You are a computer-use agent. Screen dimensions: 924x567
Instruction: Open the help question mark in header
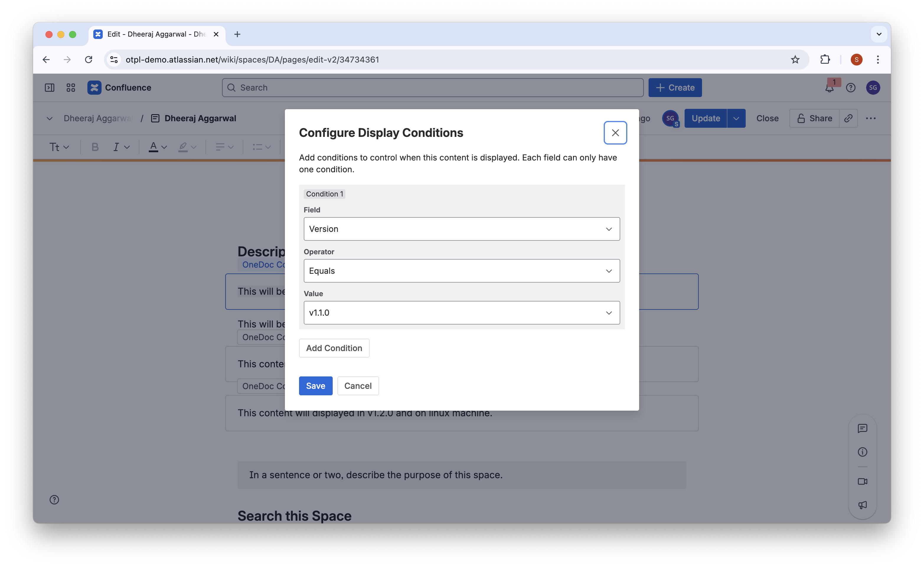pyautogui.click(x=850, y=88)
